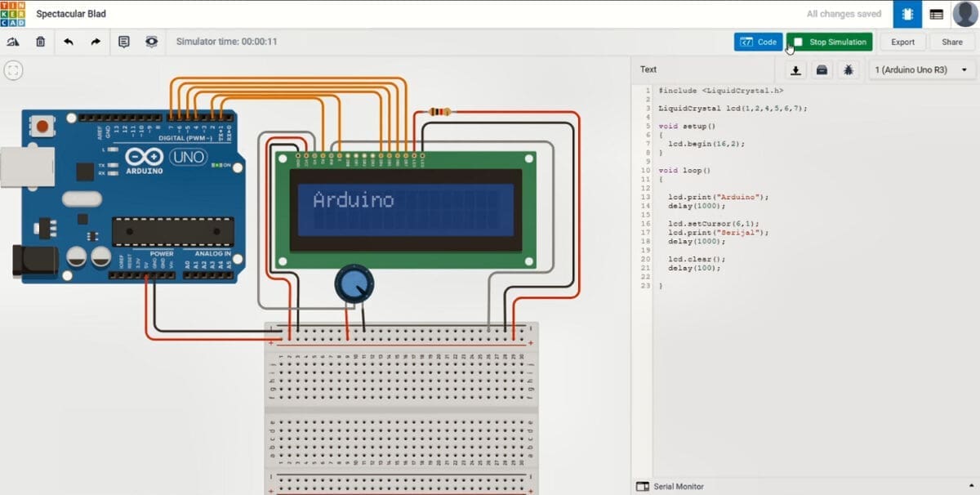Open the notes annotation tool
980x495 pixels.
(124, 42)
